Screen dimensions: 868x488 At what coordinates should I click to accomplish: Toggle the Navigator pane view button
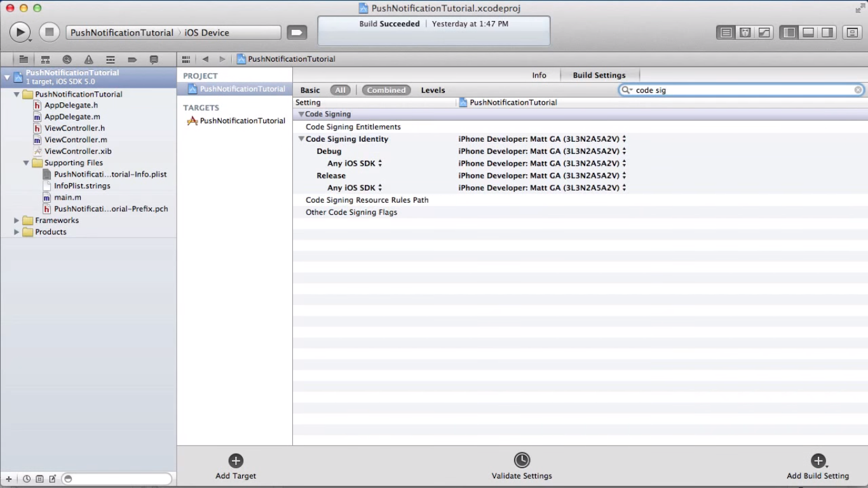coord(789,32)
